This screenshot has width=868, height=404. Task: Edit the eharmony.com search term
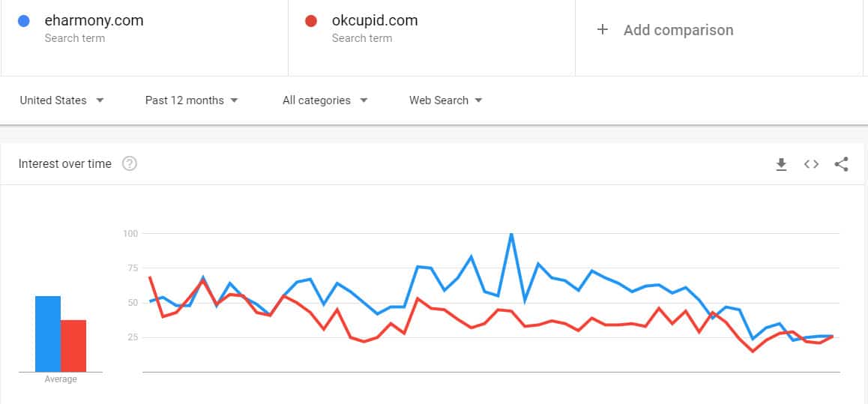point(94,20)
